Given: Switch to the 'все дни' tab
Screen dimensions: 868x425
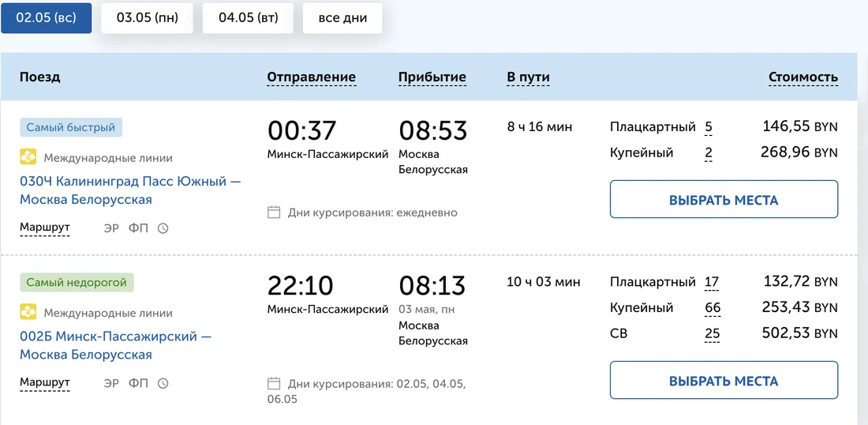Looking at the screenshot, I should click(x=342, y=17).
